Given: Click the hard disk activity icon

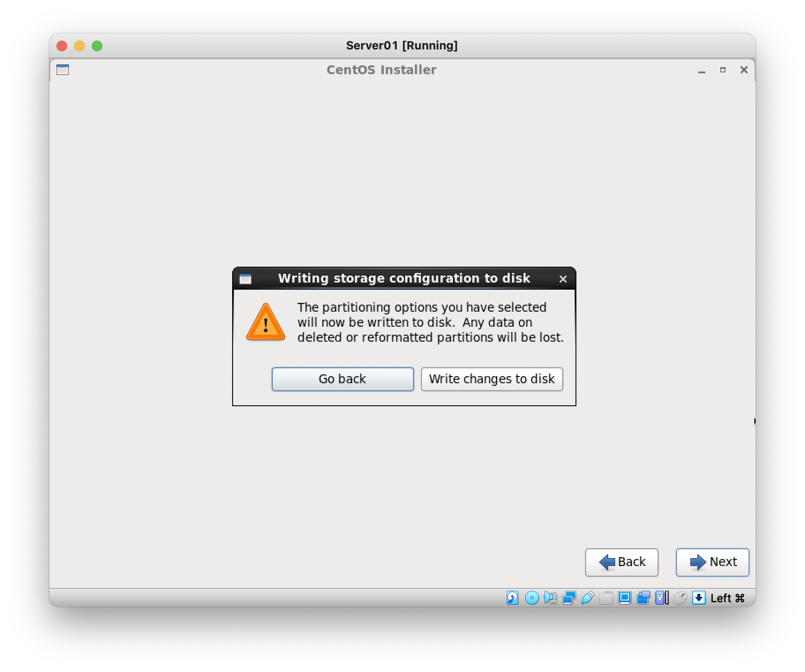Looking at the screenshot, I should (512, 598).
